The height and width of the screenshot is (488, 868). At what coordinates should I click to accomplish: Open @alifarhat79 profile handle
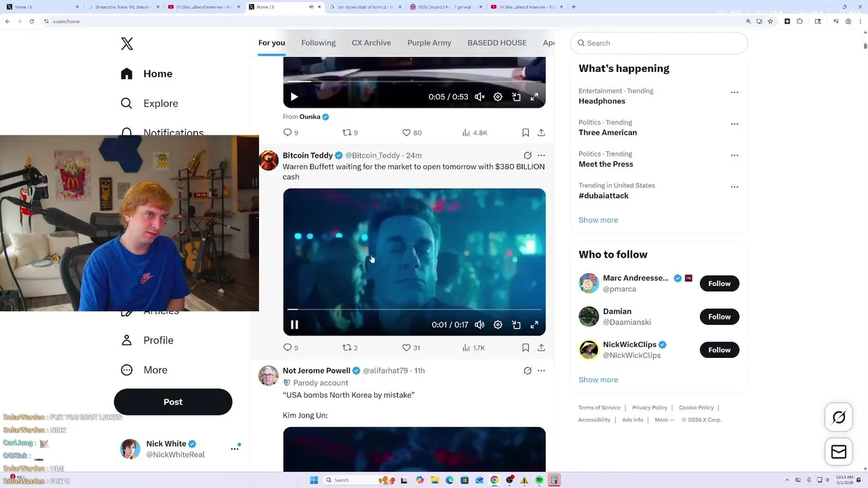[385, 371]
